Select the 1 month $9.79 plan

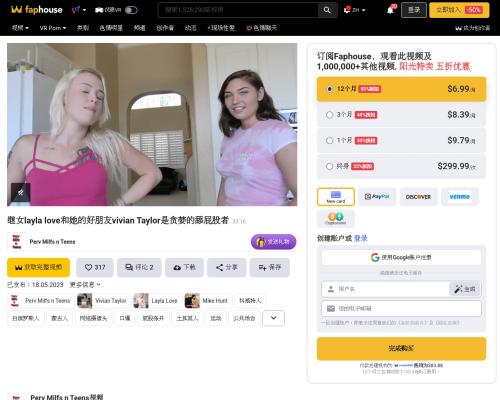click(x=401, y=140)
